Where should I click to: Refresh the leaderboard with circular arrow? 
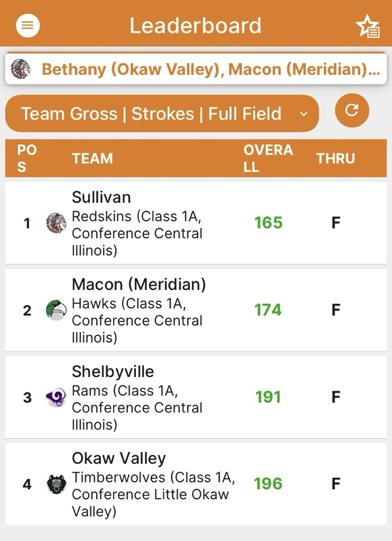tap(352, 110)
